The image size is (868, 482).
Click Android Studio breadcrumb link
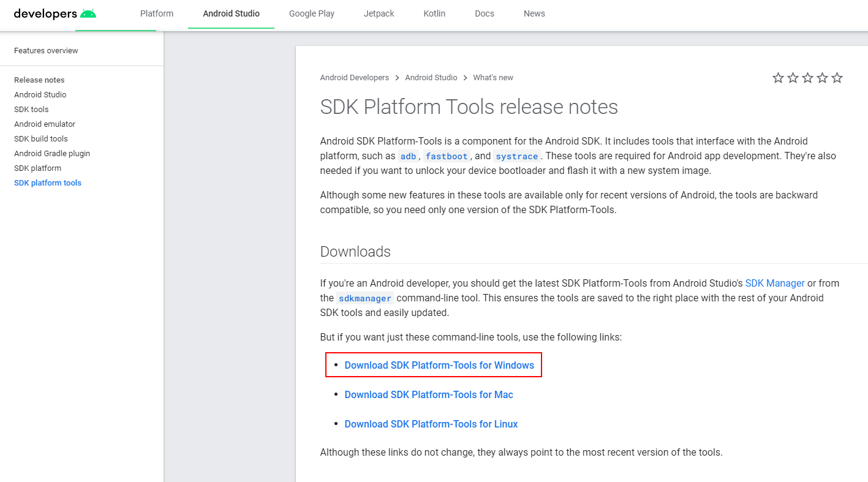click(x=431, y=78)
